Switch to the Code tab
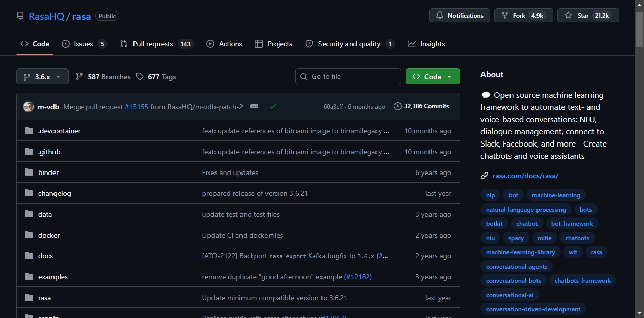This screenshot has width=644, height=318. (x=35, y=44)
